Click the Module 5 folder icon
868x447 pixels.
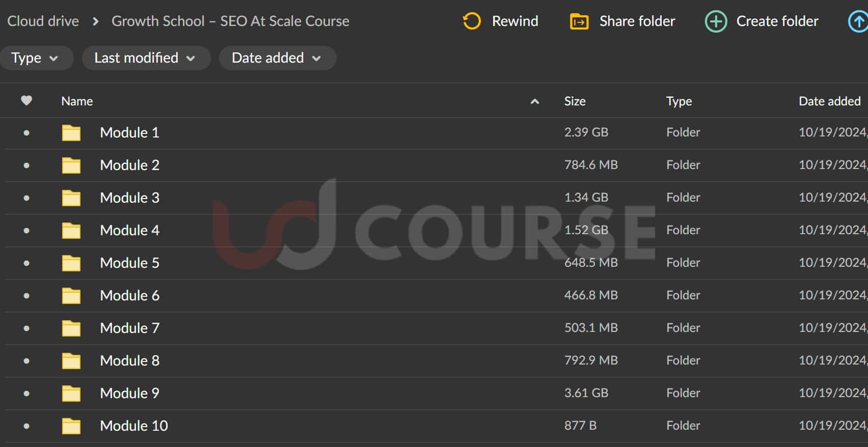pos(71,263)
